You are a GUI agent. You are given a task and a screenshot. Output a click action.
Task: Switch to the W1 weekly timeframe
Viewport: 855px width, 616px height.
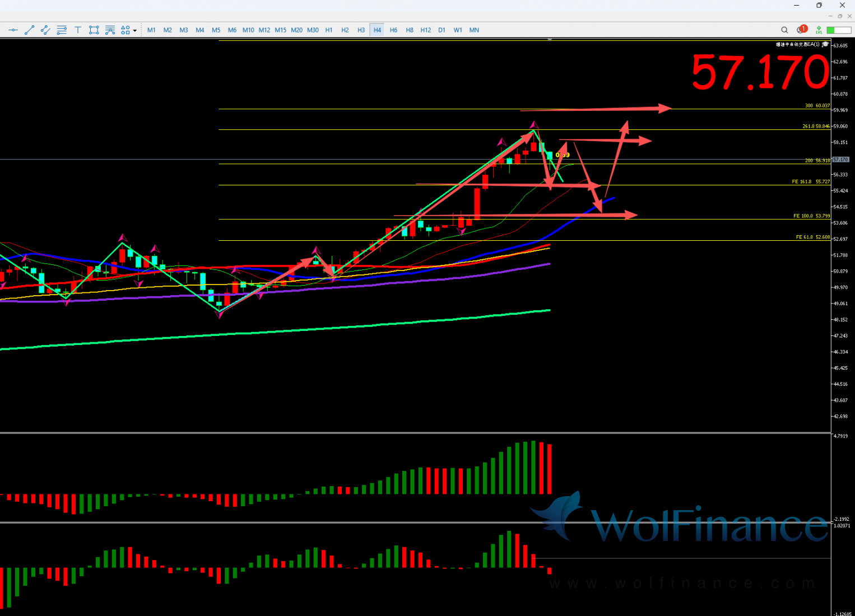[458, 30]
